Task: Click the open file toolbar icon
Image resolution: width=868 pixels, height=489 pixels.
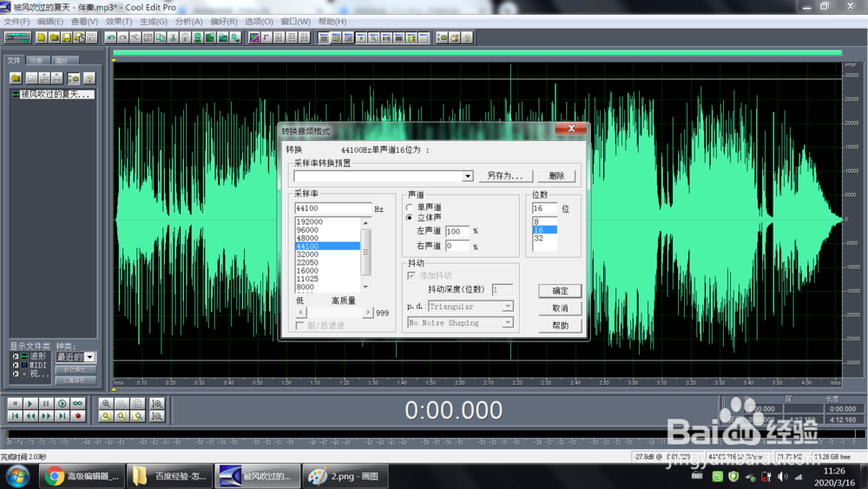Action: pos(54,37)
